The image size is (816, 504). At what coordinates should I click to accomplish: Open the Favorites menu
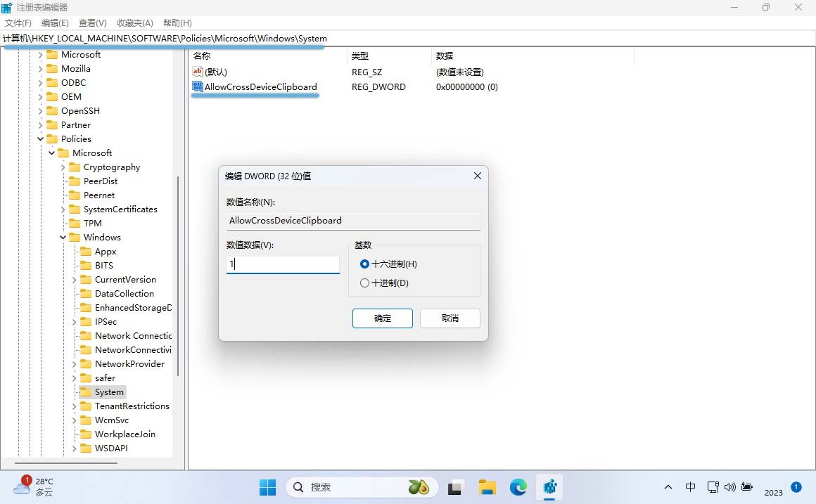tap(135, 23)
